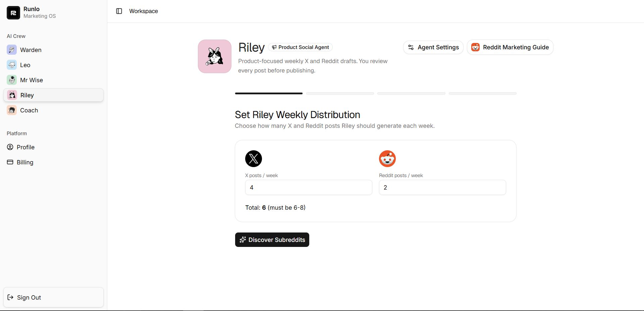Open Profile via the person icon

[x=10, y=147]
